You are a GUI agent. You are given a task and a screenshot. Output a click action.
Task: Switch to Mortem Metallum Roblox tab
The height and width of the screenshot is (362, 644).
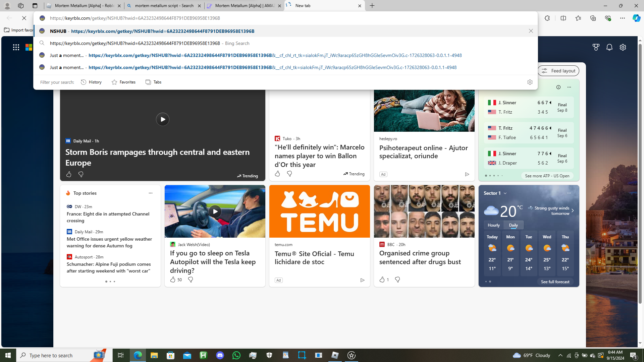coord(83,6)
